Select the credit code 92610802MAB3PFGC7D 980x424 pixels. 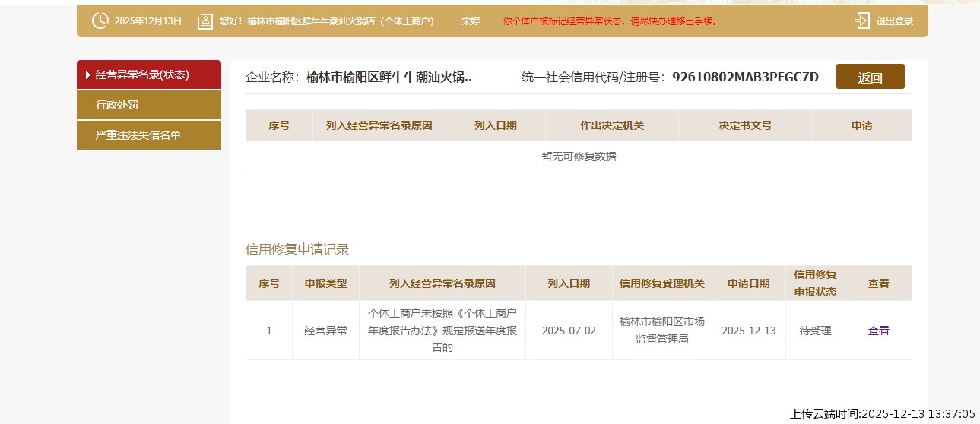pyautogui.click(x=745, y=77)
